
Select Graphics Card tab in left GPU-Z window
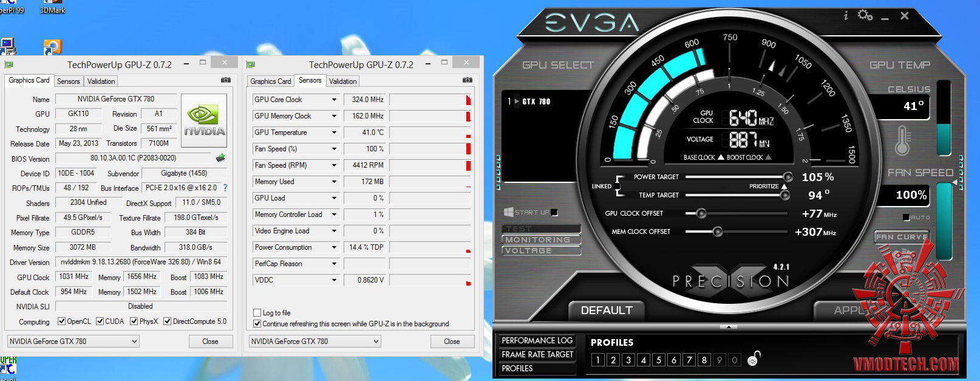click(29, 80)
